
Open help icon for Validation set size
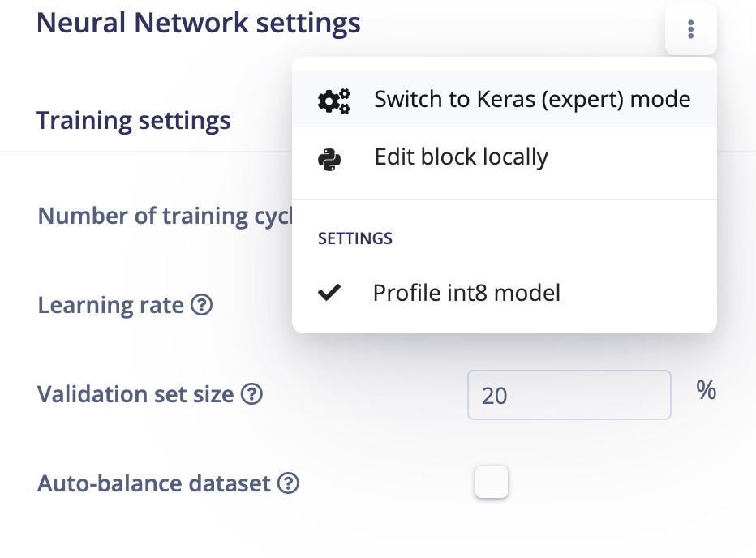[x=251, y=394]
